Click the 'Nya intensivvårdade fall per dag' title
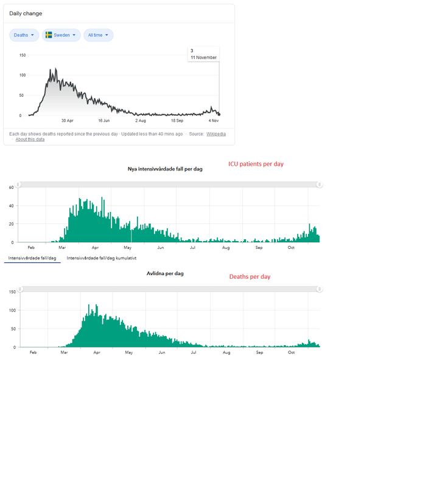 pyautogui.click(x=165, y=169)
